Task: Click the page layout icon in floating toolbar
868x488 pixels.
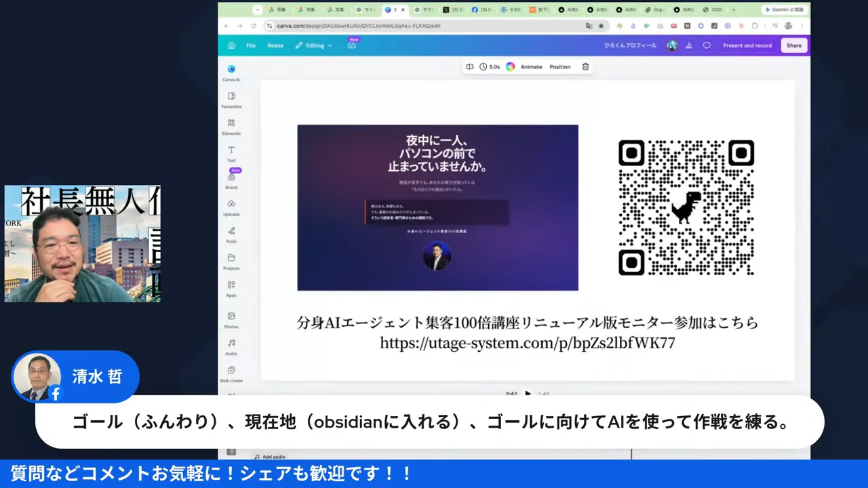Action: pyautogui.click(x=469, y=66)
